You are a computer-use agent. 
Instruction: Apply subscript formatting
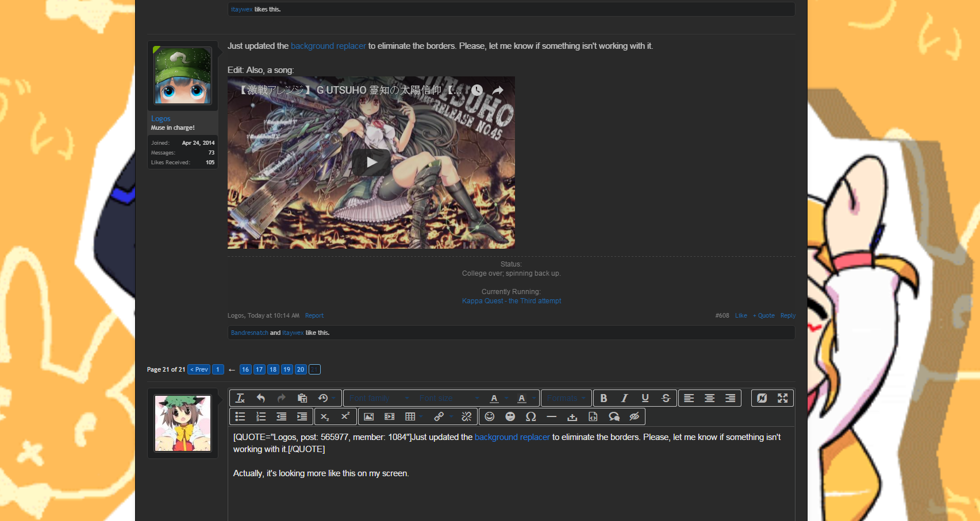coord(325,416)
